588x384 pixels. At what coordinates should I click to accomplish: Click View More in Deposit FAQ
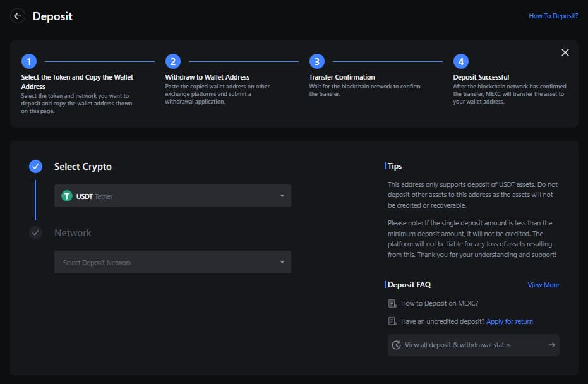(x=543, y=285)
